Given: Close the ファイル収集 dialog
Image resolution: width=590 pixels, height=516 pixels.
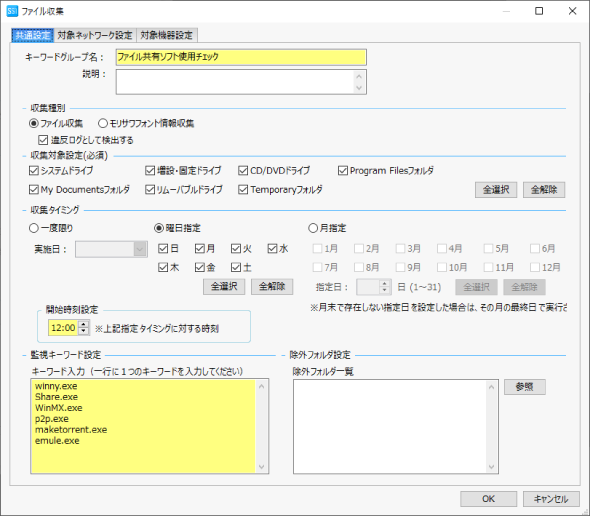Looking at the screenshot, I should [x=572, y=11].
